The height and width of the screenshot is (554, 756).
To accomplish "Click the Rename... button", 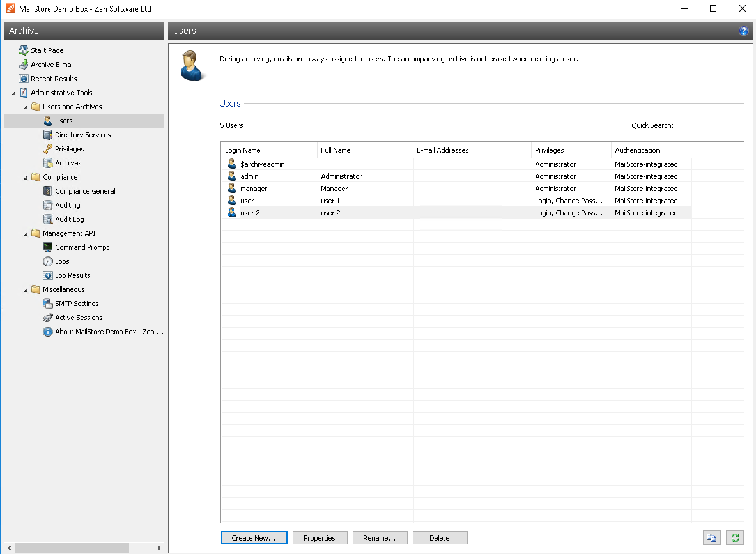I will click(x=380, y=537).
